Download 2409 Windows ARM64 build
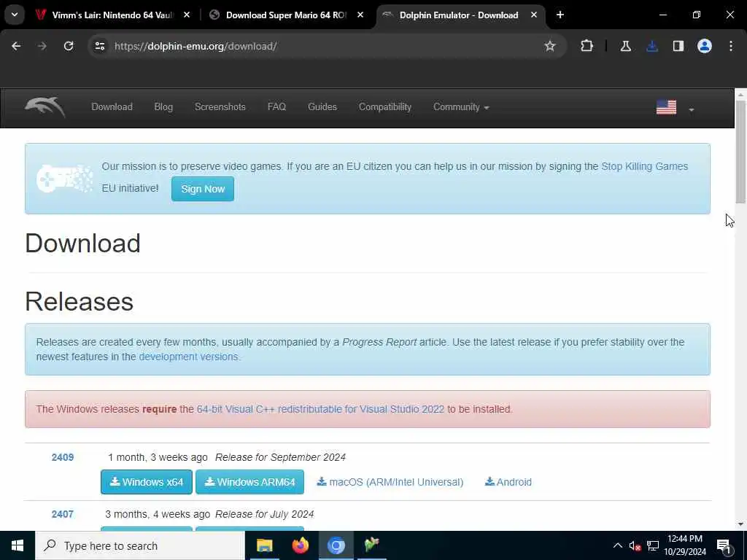The width and height of the screenshot is (747, 560). pos(249,482)
